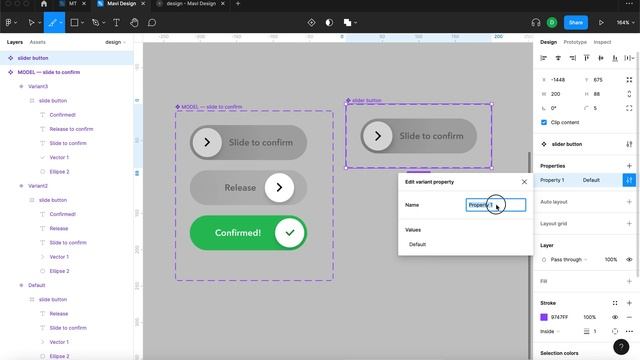
Task: Open the Figma main menu icon
Action: (x=8, y=22)
